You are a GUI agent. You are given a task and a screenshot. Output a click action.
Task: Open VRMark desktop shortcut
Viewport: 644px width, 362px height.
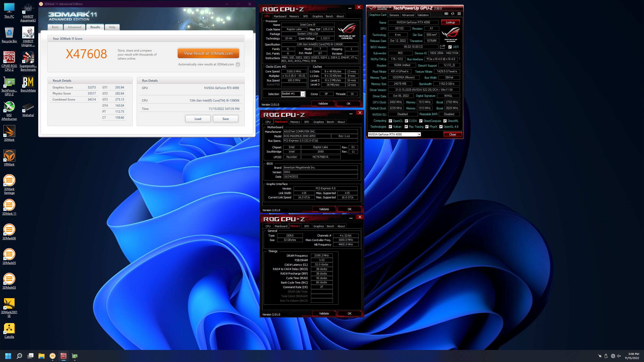point(9,158)
